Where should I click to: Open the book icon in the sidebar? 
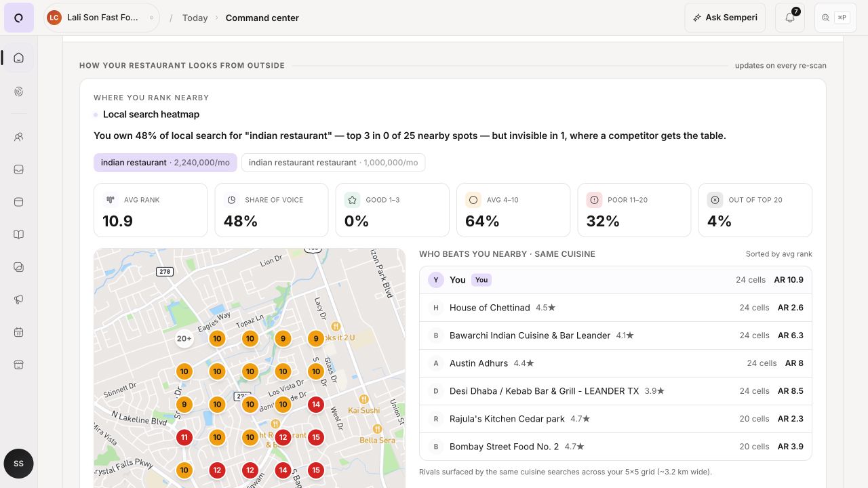19,235
